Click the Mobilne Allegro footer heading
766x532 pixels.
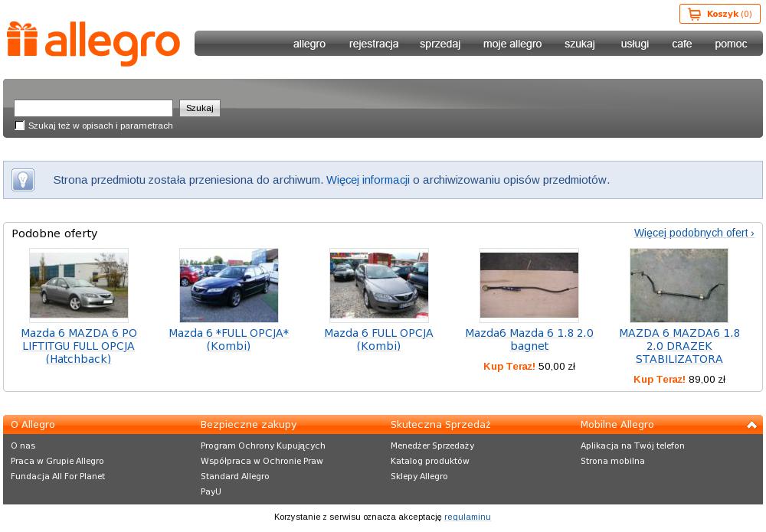[x=617, y=425]
